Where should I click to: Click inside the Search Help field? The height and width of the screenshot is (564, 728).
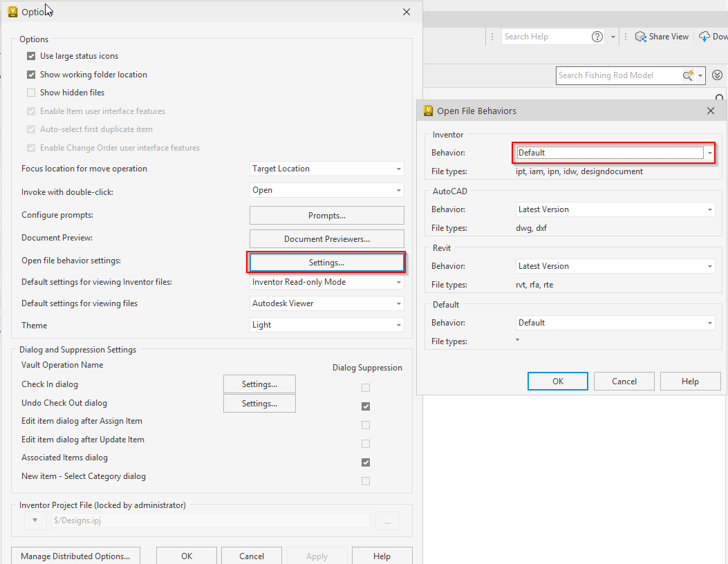point(546,36)
